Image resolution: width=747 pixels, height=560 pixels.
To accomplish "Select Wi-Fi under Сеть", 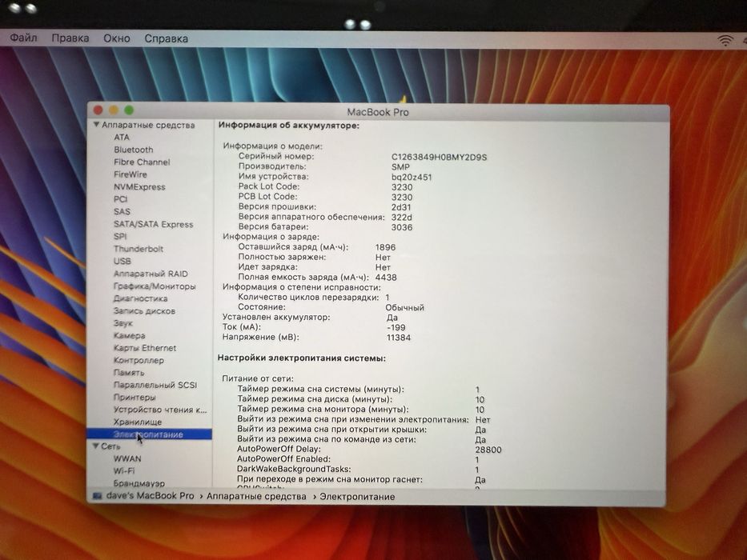I will tap(124, 471).
